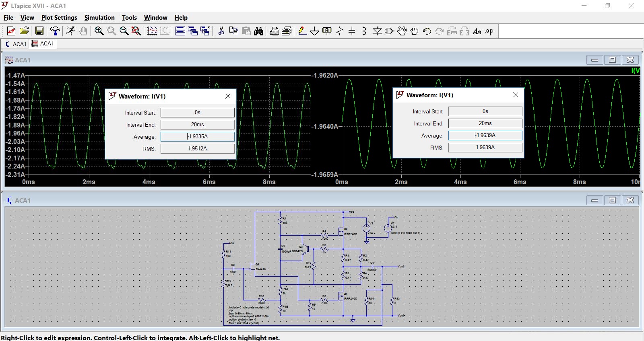This screenshot has height=341, width=644.
Task: Open the Tools menu
Action: point(129,18)
